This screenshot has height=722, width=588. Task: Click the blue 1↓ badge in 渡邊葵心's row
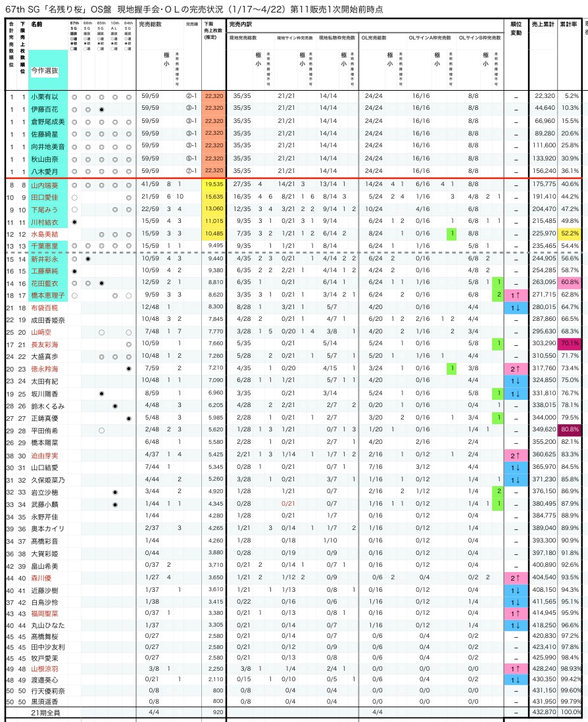click(x=516, y=679)
